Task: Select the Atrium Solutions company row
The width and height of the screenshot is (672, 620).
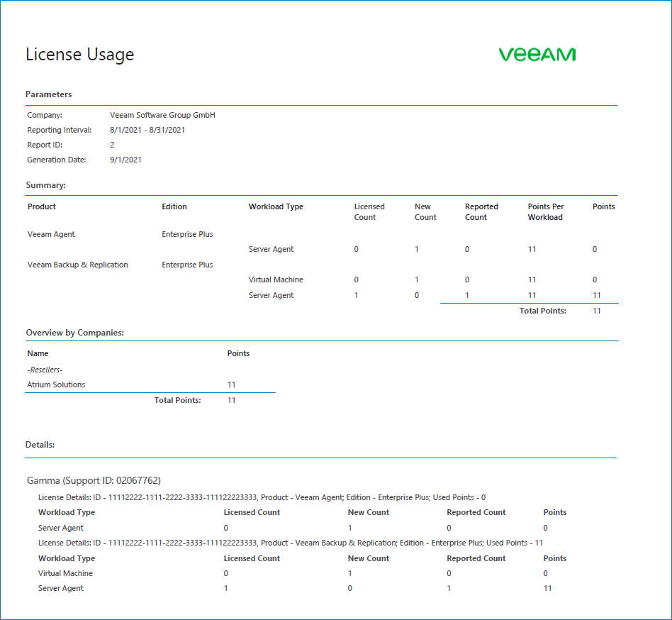Action: point(56,384)
